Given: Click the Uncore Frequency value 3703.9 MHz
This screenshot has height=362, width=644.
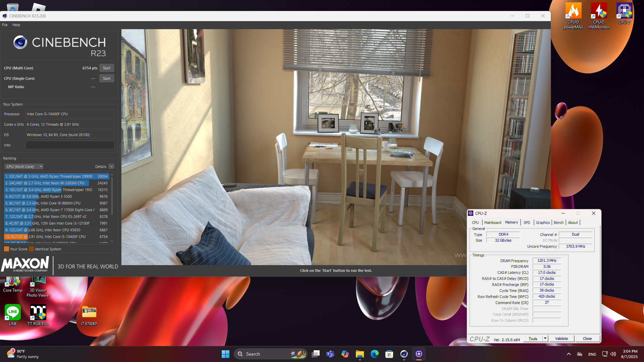Looking at the screenshot, I should [x=576, y=246].
